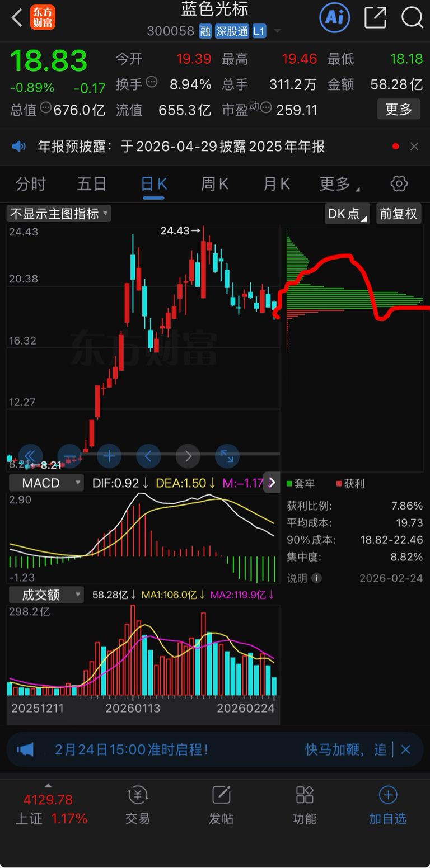
Task: Switch to the 月K tab
Action: 277,184
